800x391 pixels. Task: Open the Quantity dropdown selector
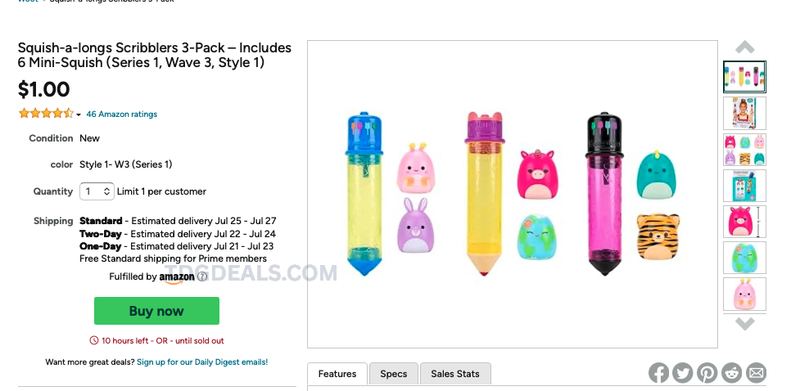coord(97,191)
